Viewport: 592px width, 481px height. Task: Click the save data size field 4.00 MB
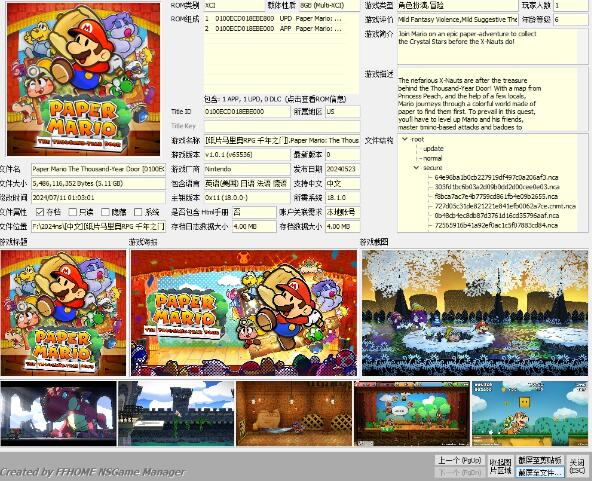click(x=342, y=227)
